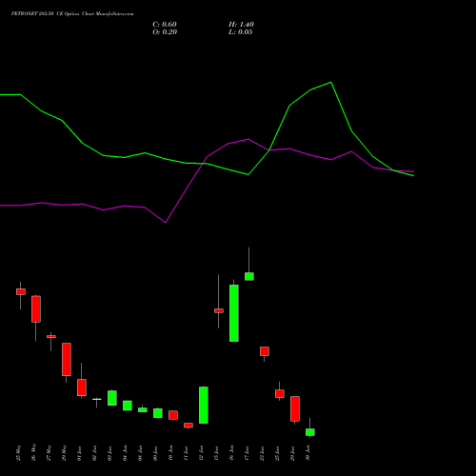The image size is (476, 476).
Task: Select the red candlestick for 26 May
Action: pos(36,308)
